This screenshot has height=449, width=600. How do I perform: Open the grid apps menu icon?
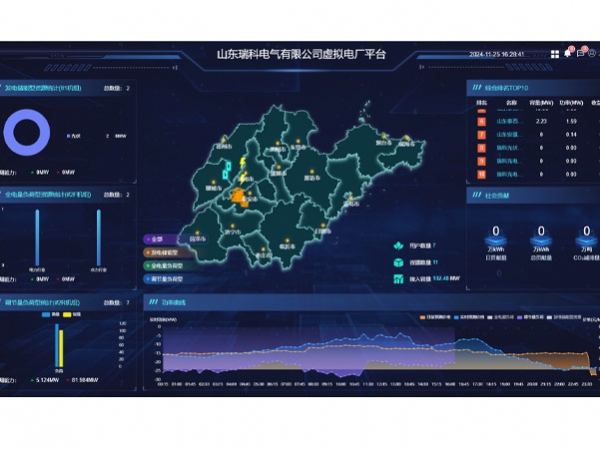coord(555,54)
